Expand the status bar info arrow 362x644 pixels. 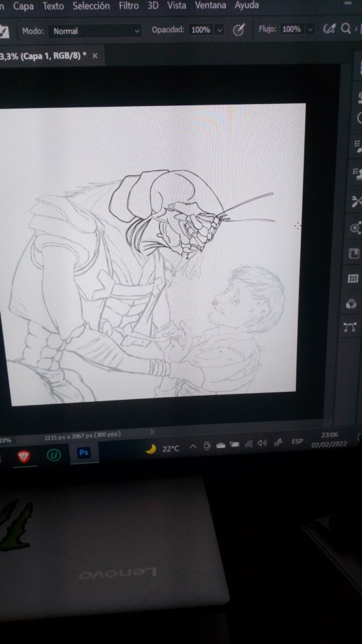coord(152,431)
